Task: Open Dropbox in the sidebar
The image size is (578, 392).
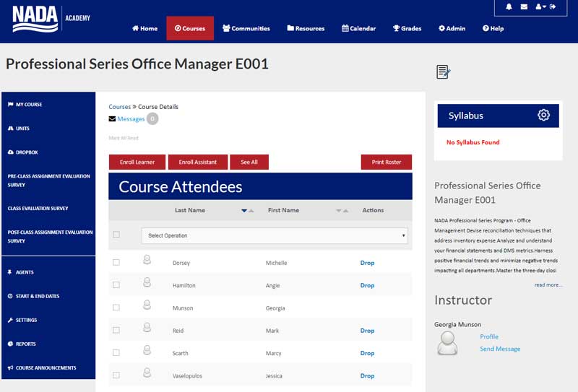Action: coord(23,152)
